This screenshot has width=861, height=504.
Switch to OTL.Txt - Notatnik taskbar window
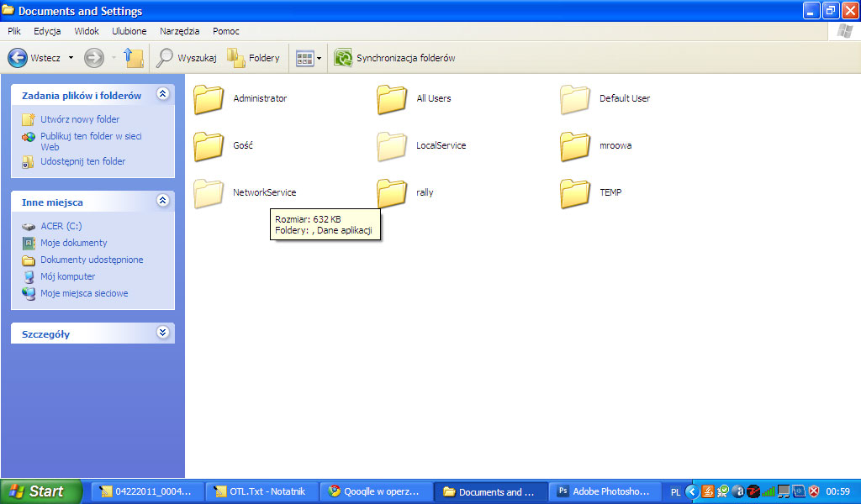[x=261, y=492]
